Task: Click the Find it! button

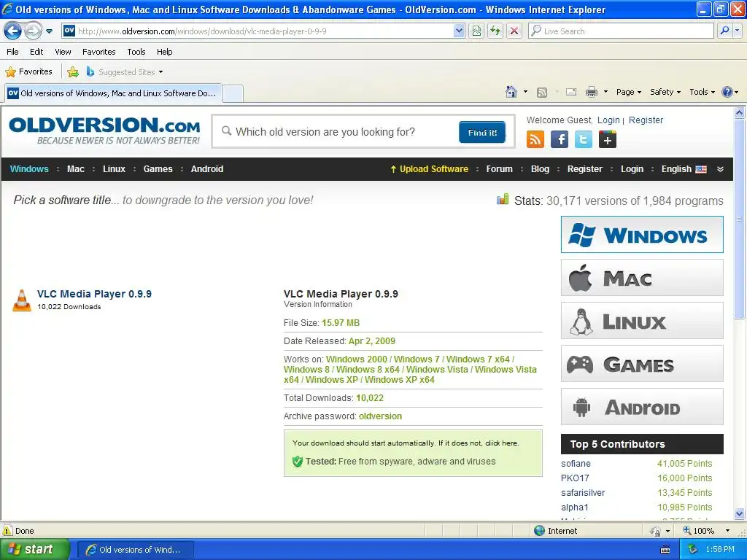Action: click(x=482, y=133)
